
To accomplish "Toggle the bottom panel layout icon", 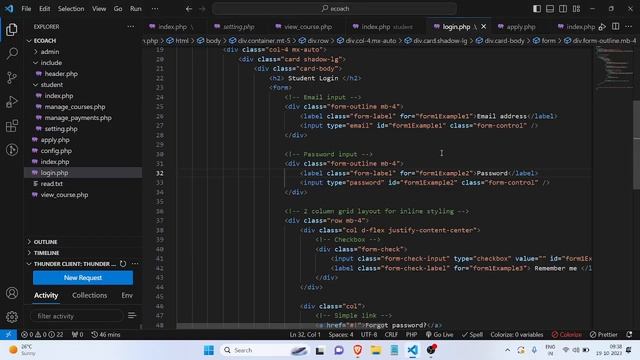I will coord(550,9).
